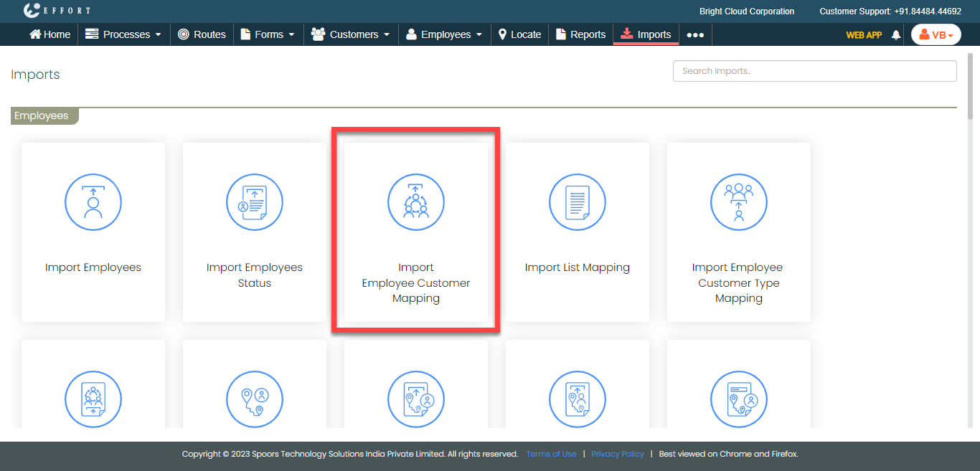
Task: Click the Search Imports input field
Action: (x=814, y=71)
